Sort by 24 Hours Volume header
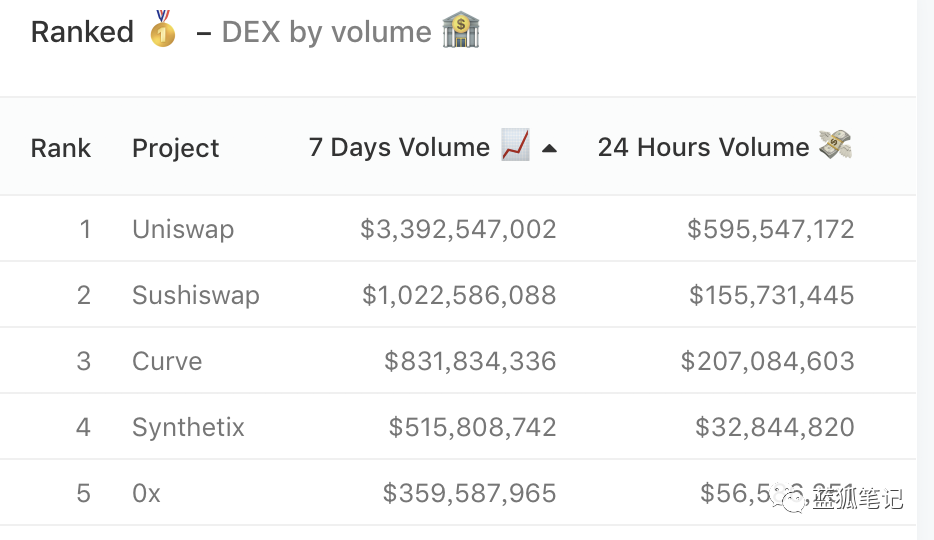The image size is (934, 540). click(703, 147)
